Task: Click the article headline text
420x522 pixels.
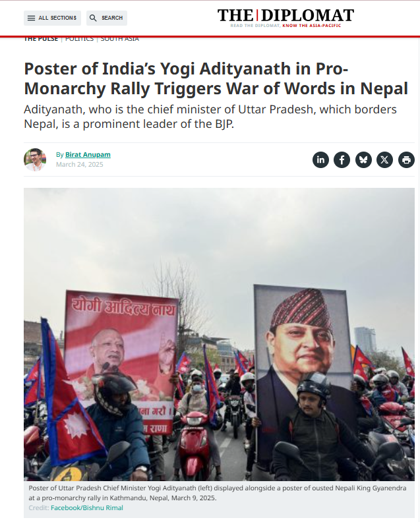Action: point(216,78)
